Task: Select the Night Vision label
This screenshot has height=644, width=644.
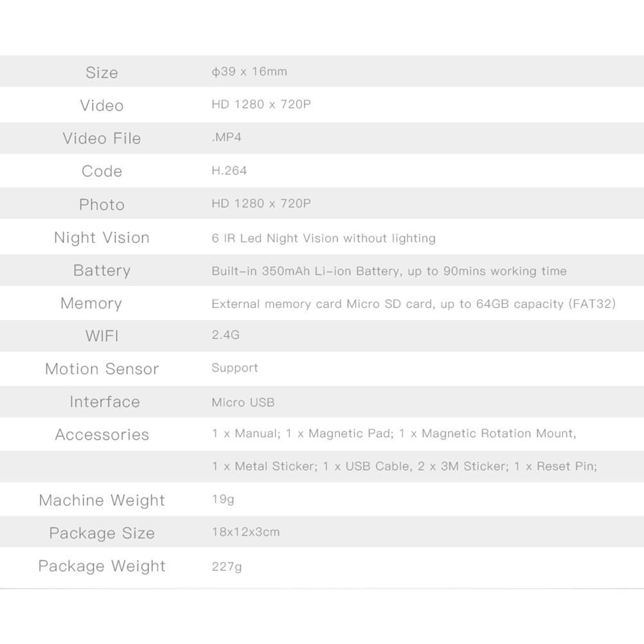Action: (x=102, y=238)
